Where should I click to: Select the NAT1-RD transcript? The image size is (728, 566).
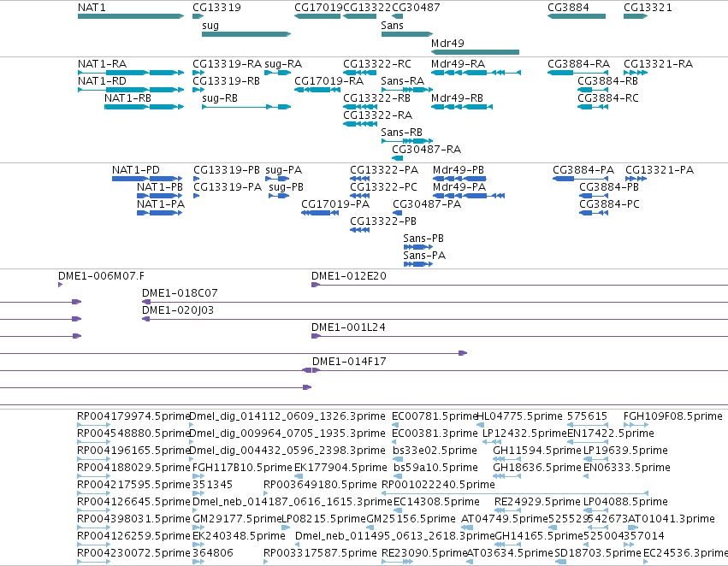tap(131, 90)
